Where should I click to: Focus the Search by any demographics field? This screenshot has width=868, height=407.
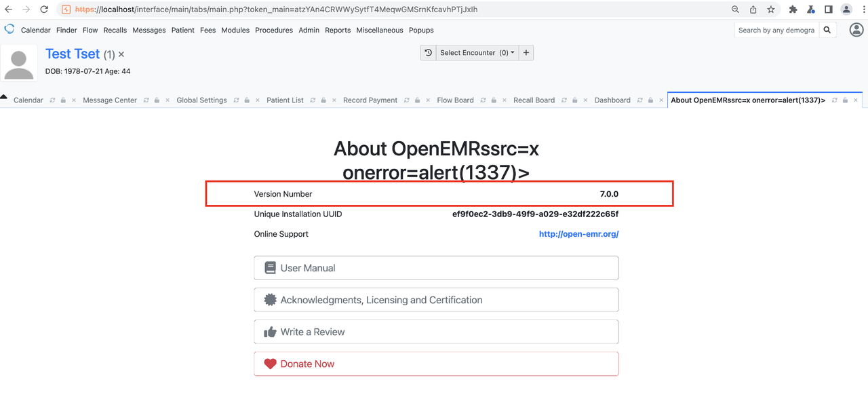[776, 30]
